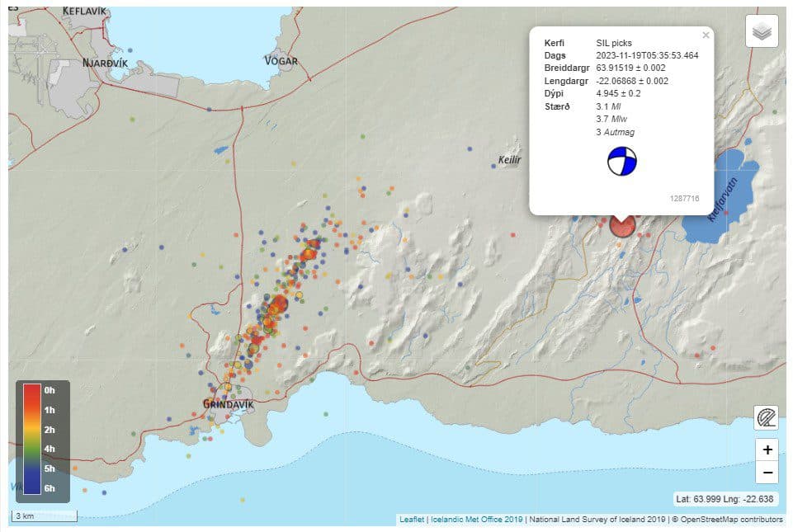The height and width of the screenshot is (532, 793).
Task: Open the Leaflet attribution link
Action: (412, 520)
